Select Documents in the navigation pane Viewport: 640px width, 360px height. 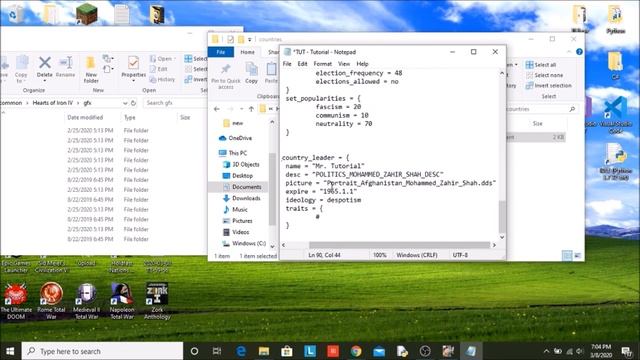tap(242, 187)
